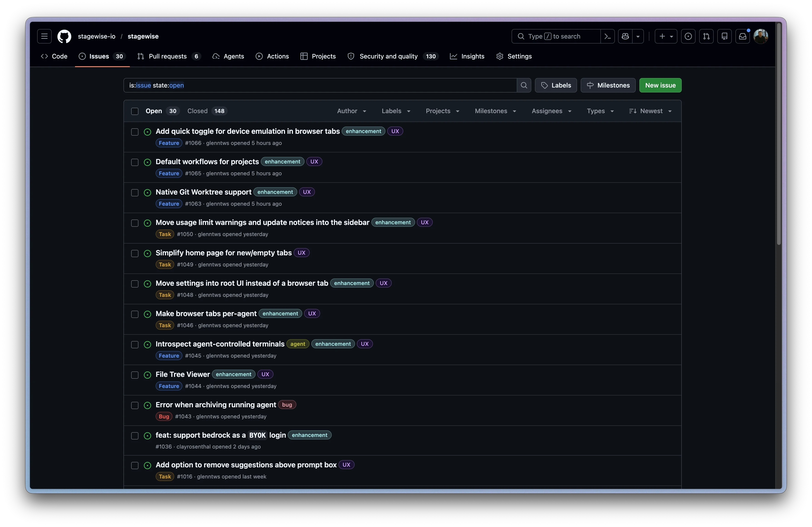Toggle the select-all issues checkbox

click(135, 111)
